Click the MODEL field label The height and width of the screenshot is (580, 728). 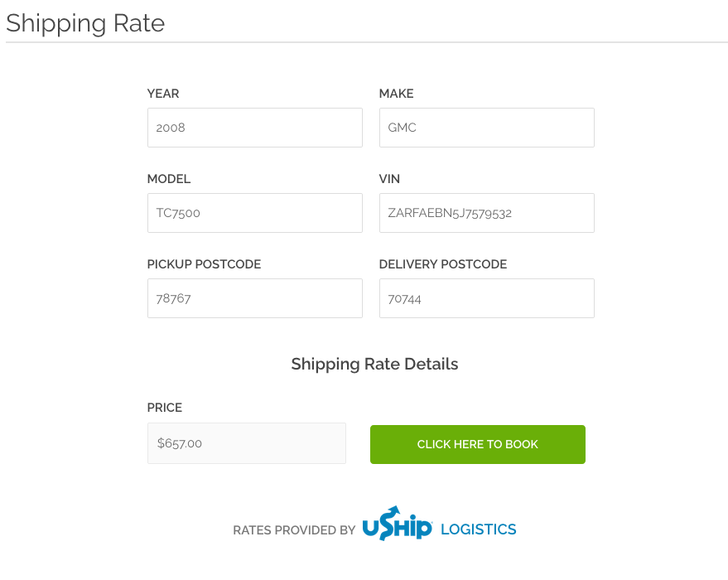pyautogui.click(x=169, y=179)
